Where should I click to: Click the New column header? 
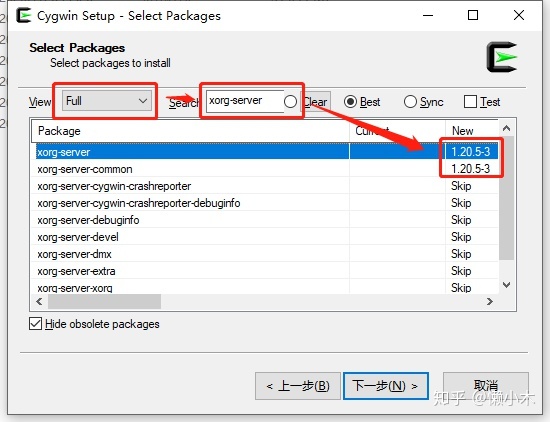coord(471,131)
